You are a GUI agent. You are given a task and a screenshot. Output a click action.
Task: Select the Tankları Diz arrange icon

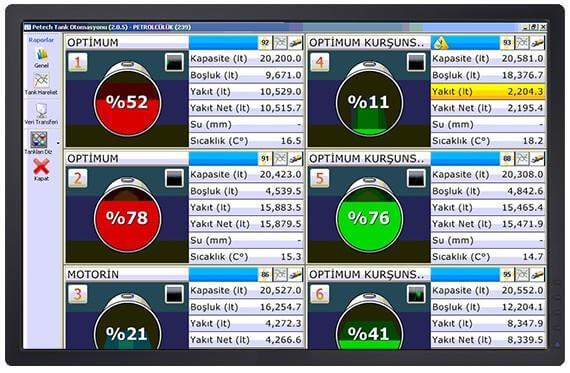(39, 140)
